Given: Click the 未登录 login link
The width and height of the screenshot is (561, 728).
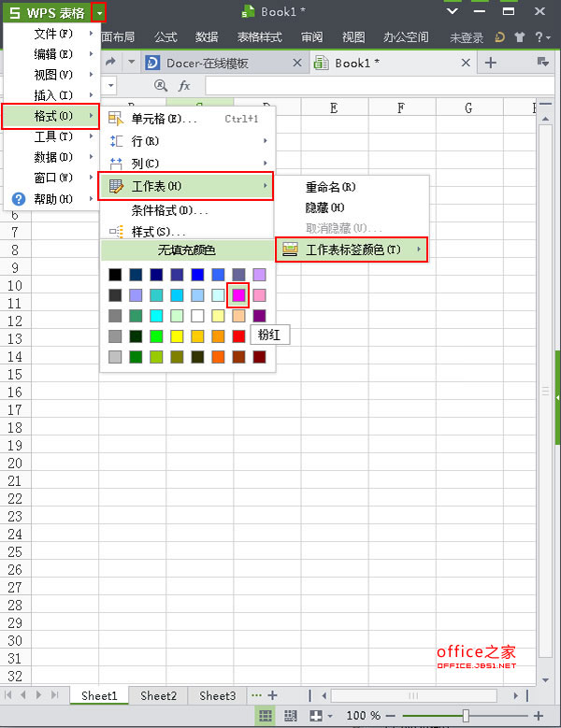Looking at the screenshot, I should (467, 37).
